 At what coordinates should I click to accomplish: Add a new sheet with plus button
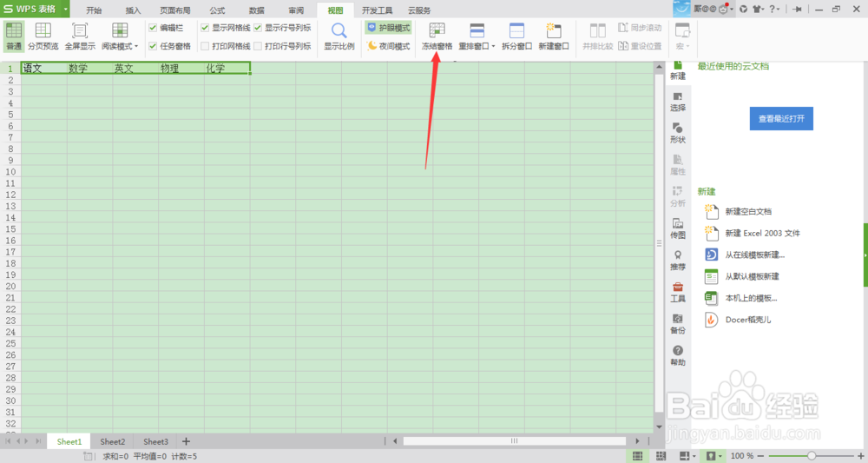[x=186, y=441]
